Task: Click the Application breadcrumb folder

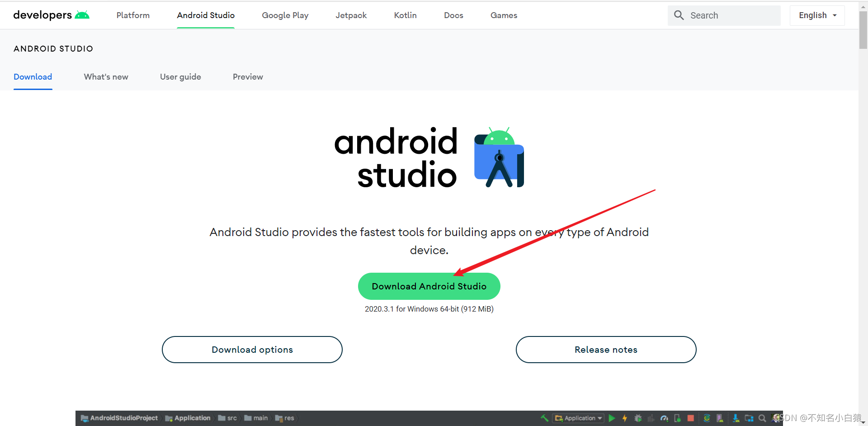Action: point(188,418)
